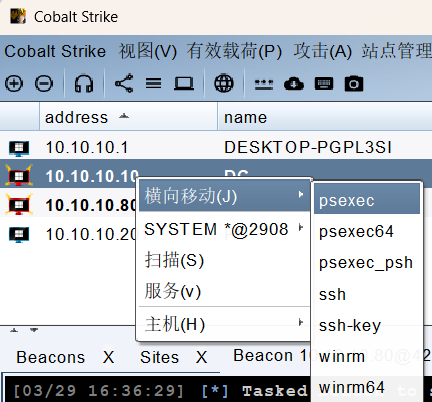Click the Cobalt Strike title bar logo
This screenshot has height=402, width=432.
click(x=18, y=16)
